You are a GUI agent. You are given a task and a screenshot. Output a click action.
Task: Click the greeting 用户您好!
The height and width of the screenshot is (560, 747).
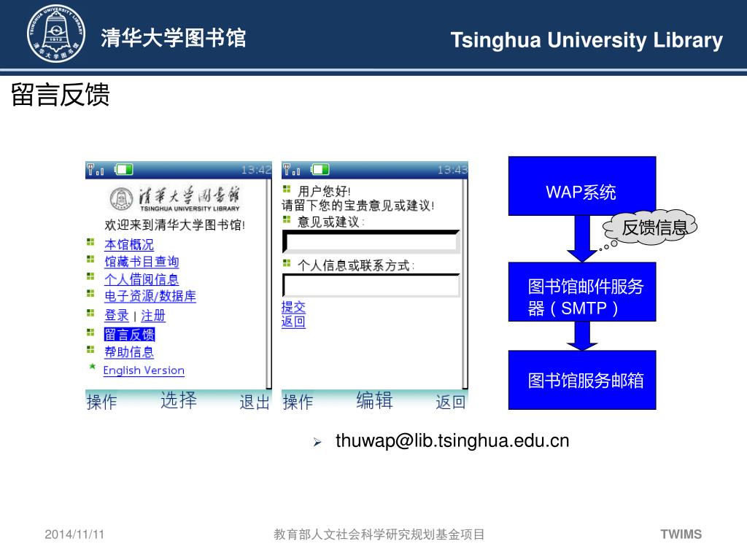click(x=325, y=192)
